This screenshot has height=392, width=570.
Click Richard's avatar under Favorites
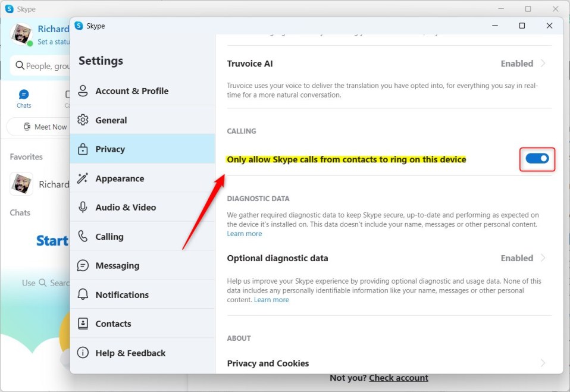(21, 183)
